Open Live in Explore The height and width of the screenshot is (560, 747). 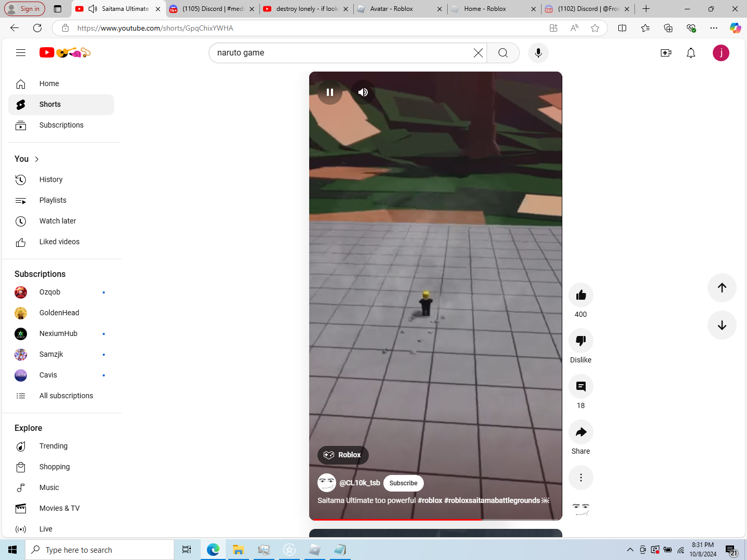(x=61, y=529)
